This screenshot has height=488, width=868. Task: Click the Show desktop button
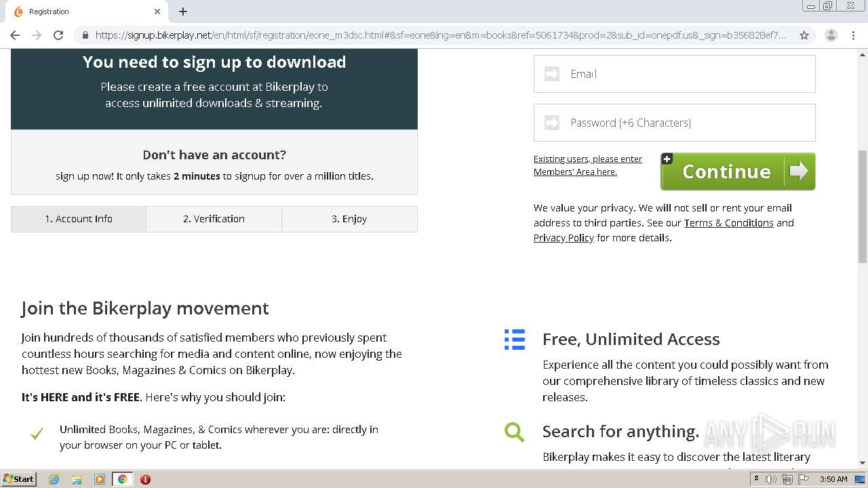860,479
